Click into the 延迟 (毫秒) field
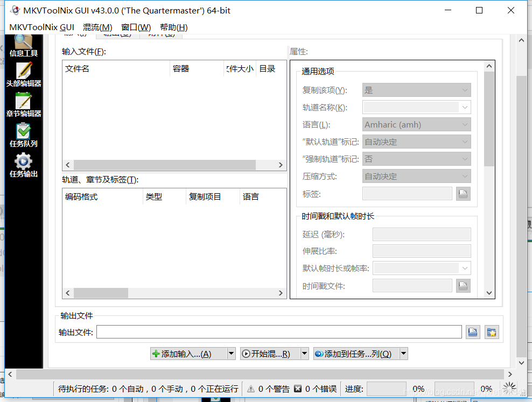Screen dimensions: 532x402 pos(422,234)
